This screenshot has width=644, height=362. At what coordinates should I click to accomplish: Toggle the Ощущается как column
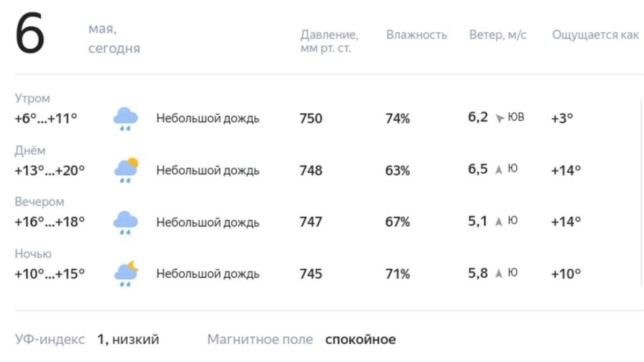coord(596,35)
